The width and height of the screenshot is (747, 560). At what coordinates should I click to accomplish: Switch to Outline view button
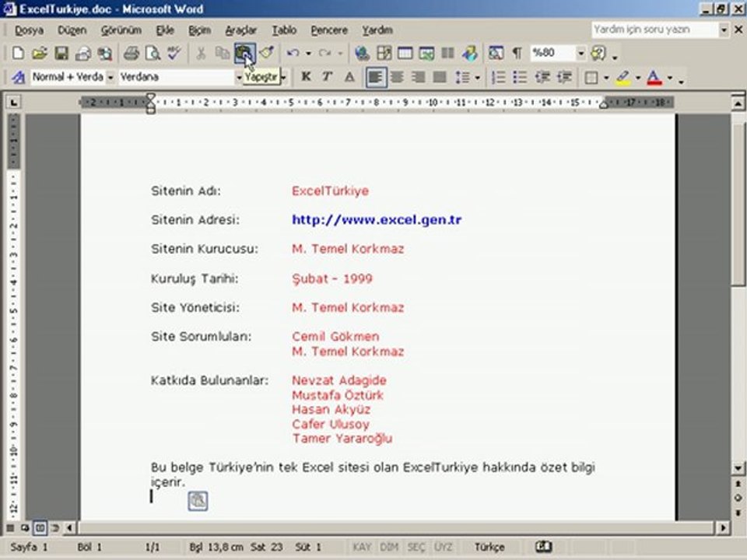click(55, 527)
